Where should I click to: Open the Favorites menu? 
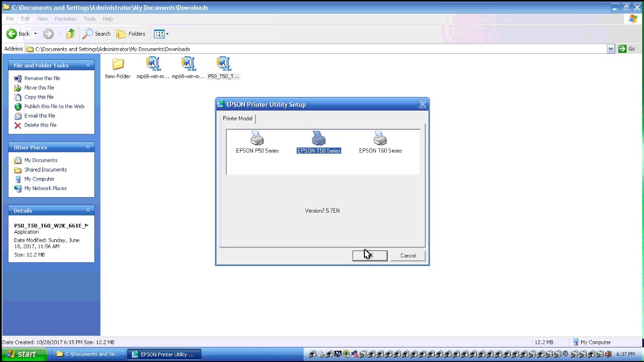pyautogui.click(x=65, y=19)
